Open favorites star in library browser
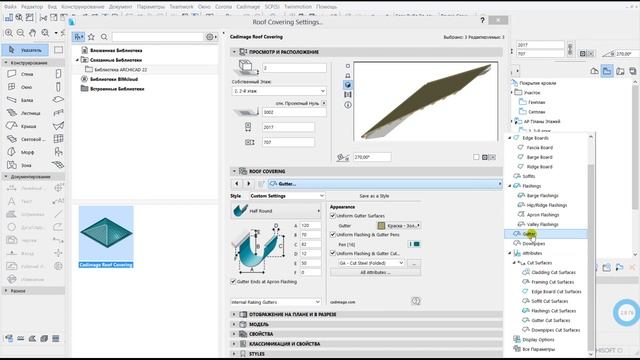Screen dimensions: 640x360 coord(91,37)
